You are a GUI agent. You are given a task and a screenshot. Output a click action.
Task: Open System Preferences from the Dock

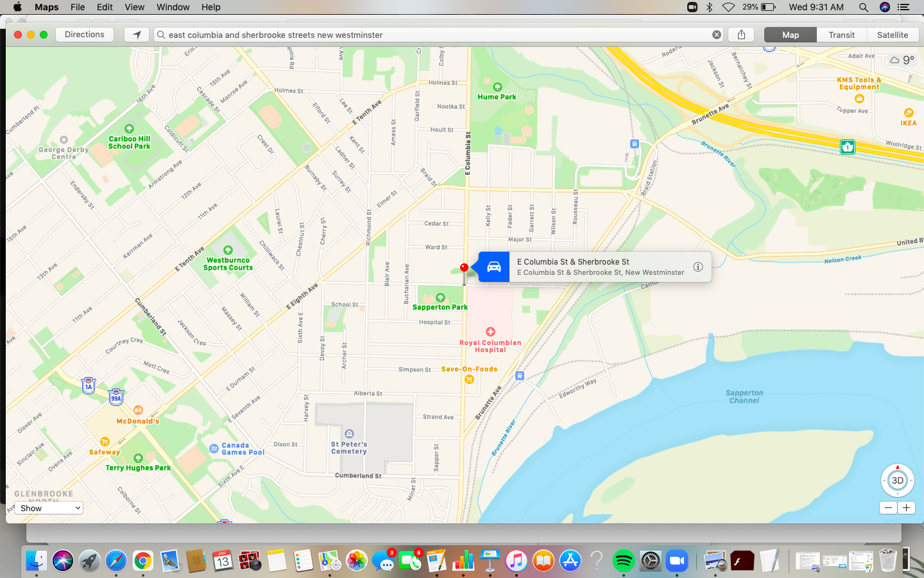[650, 561]
